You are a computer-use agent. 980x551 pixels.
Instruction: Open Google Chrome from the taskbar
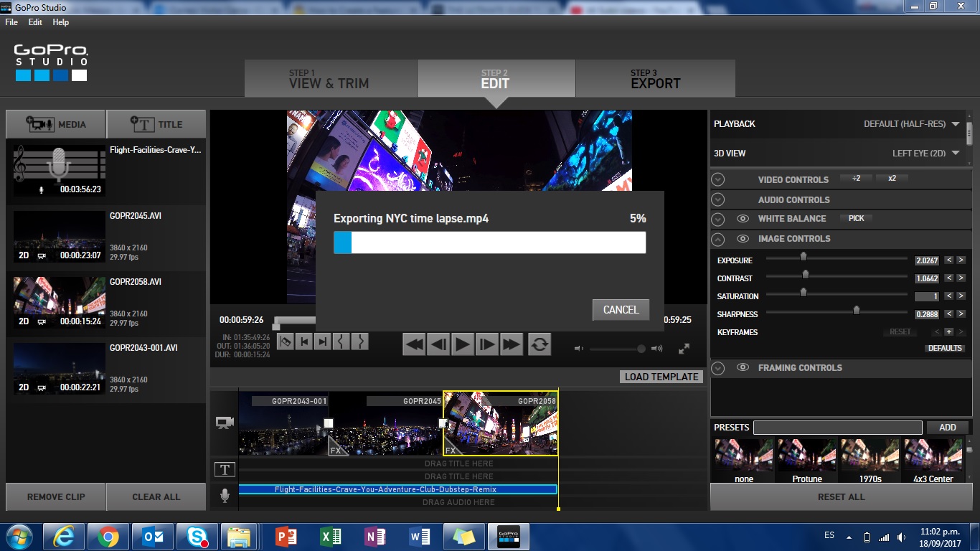(x=108, y=537)
